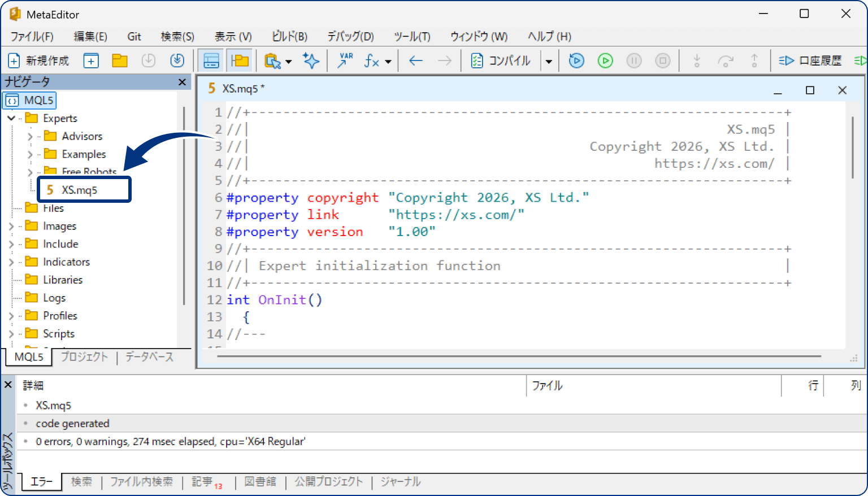Open the Help (ヘルプ) menu
Image resolution: width=868 pixels, height=496 pixels.
pos(549,36)
